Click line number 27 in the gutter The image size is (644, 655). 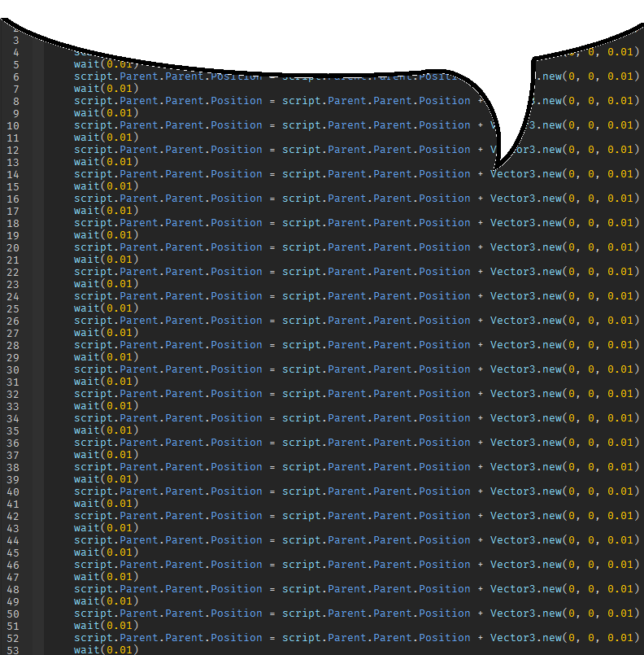tap(15, 333)
